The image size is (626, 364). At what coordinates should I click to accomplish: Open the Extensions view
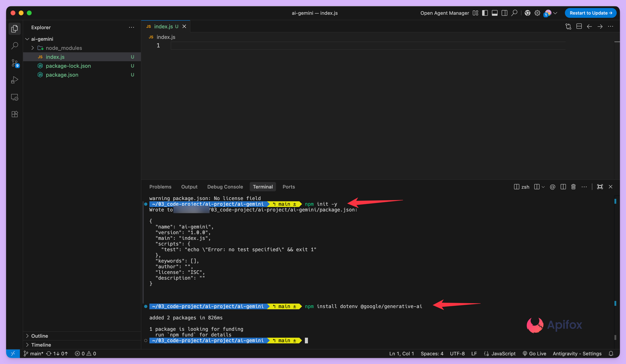14,114
